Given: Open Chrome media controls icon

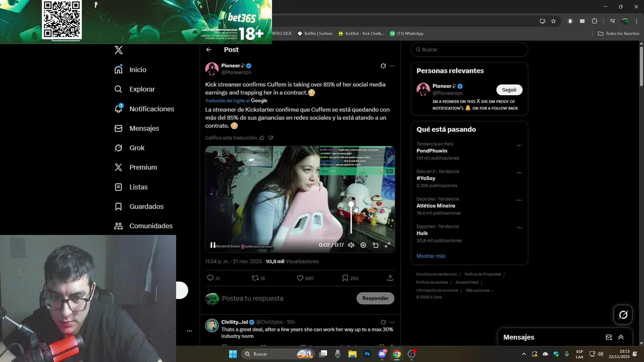Looking at the screenshot, I should pos(612,21).
